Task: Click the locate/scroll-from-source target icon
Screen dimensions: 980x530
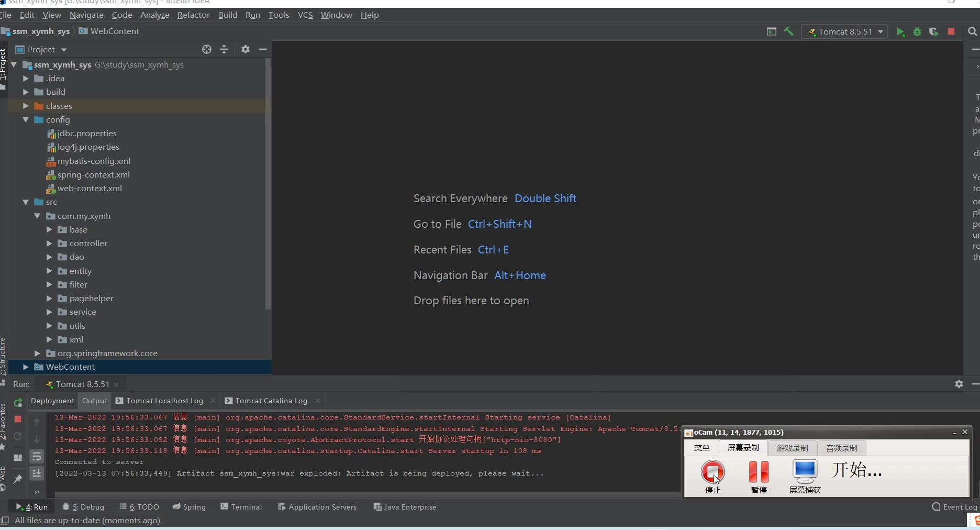Action: [x=207, y=49]
